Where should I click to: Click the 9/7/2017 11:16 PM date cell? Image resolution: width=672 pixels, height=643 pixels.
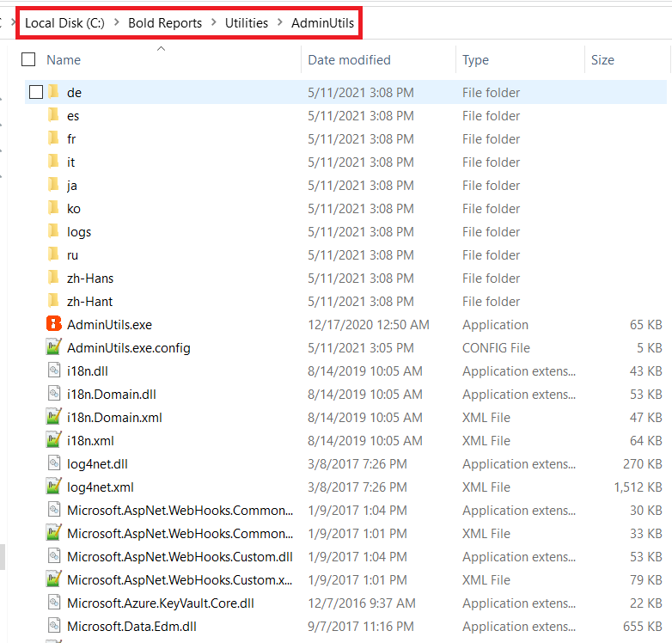361,627
